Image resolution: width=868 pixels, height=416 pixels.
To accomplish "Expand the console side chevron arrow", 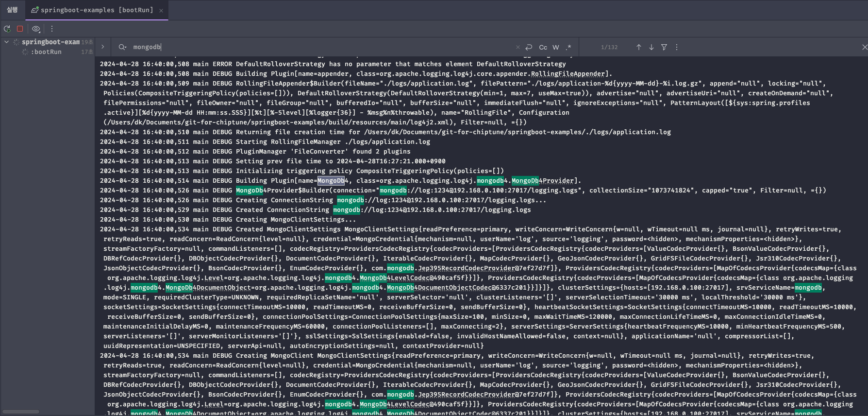I will coord(103,47).
